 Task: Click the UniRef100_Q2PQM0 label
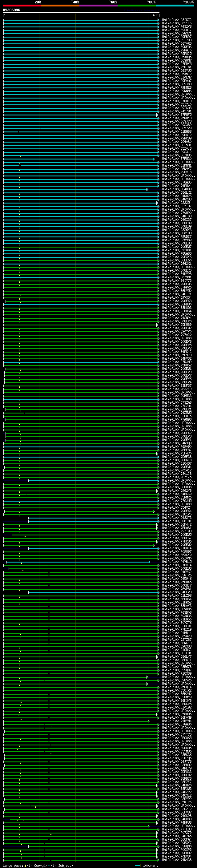177,846
